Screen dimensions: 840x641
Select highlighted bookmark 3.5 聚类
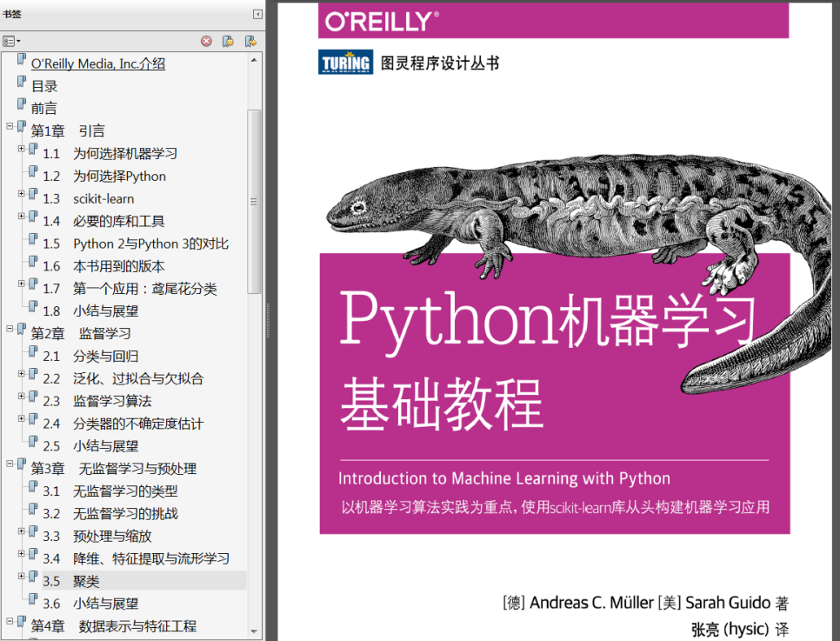(x=144, y=581)
